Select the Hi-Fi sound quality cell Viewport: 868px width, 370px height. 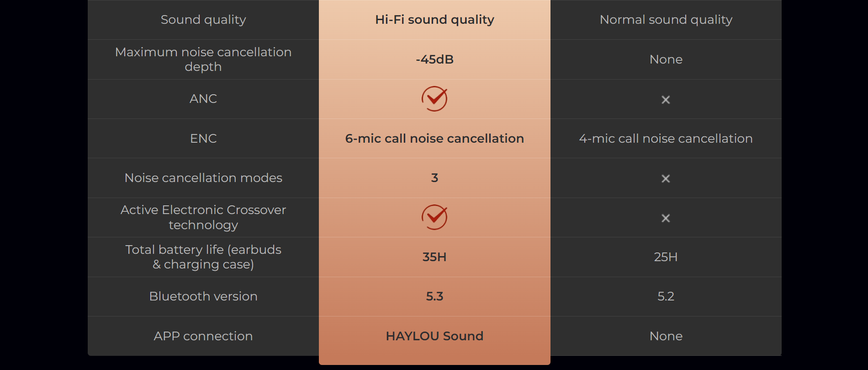[434, 20]
